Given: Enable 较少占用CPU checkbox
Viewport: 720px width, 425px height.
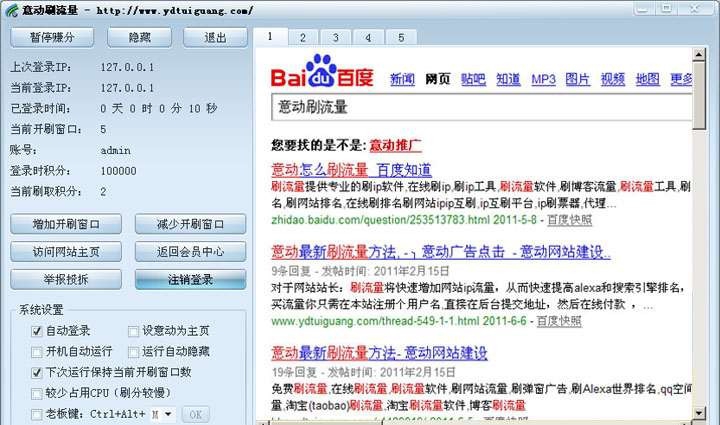Looking at the screenshot, I should click(x=37, y=393).
